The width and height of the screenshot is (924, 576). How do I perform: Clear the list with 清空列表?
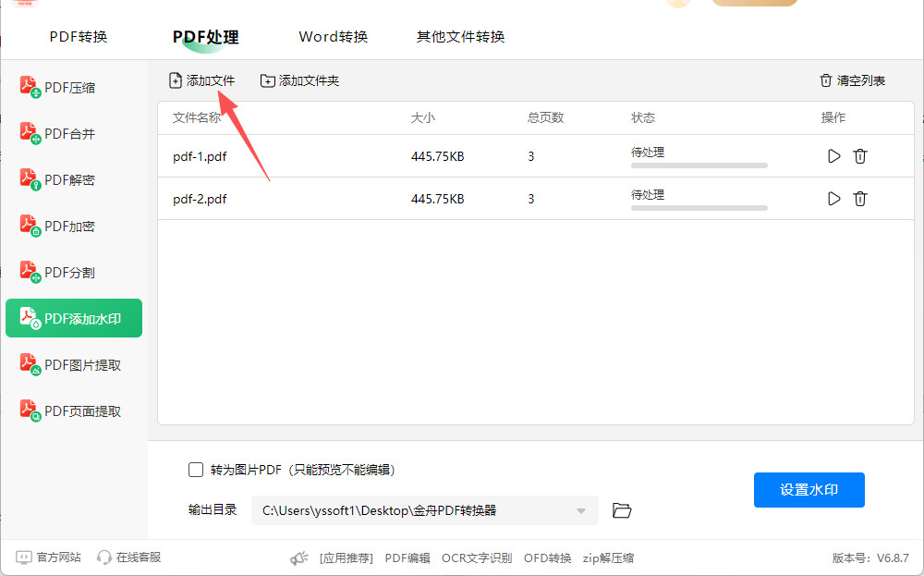(x=853, y=80)
